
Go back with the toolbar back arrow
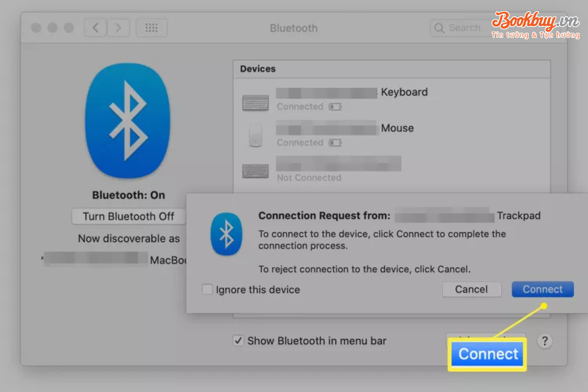(x=96, y=28)
